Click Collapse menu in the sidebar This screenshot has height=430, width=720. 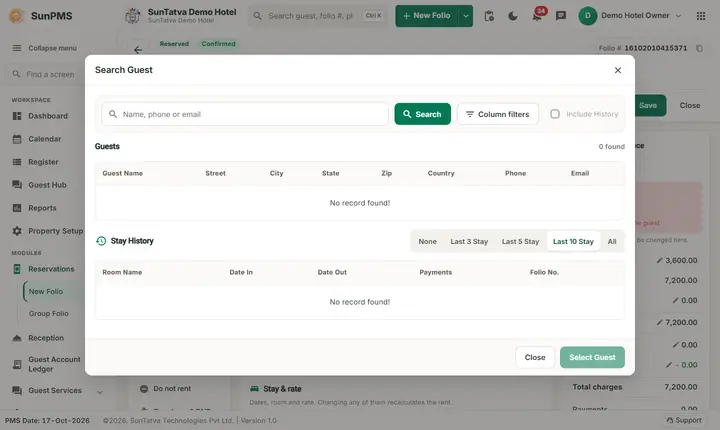tap(45, 48)
